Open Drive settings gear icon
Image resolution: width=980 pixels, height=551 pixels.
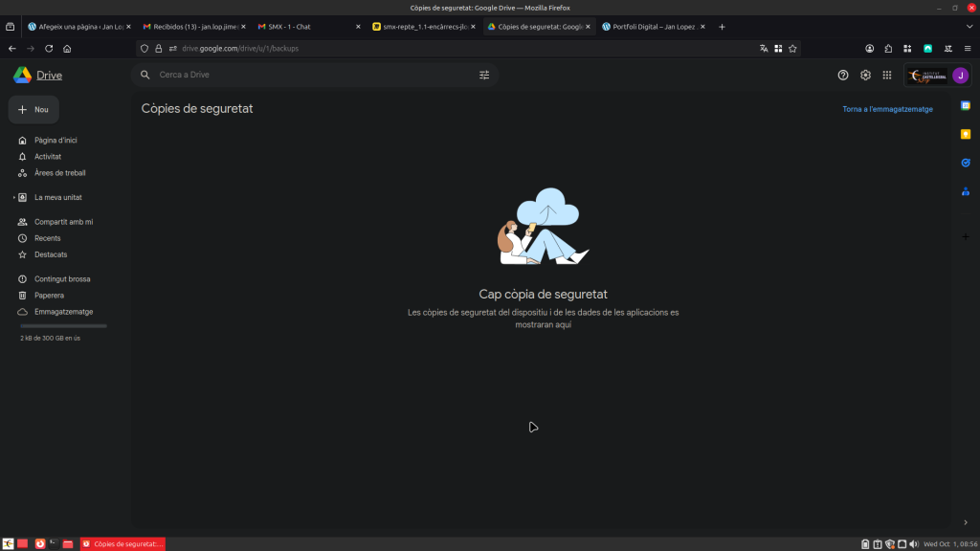[x=865, y=75]
